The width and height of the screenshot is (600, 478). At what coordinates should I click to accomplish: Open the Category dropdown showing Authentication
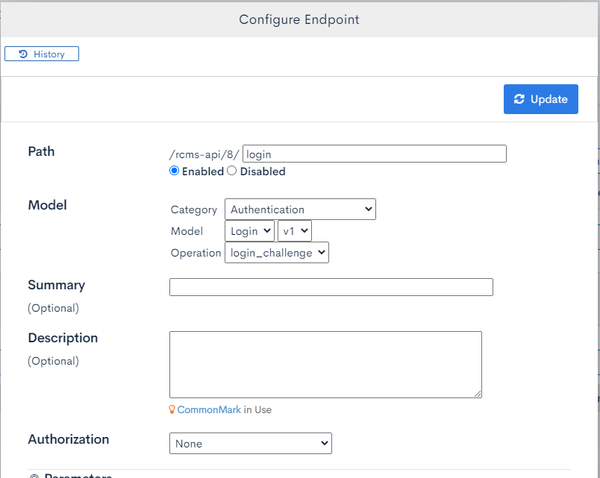pos(300,209)
